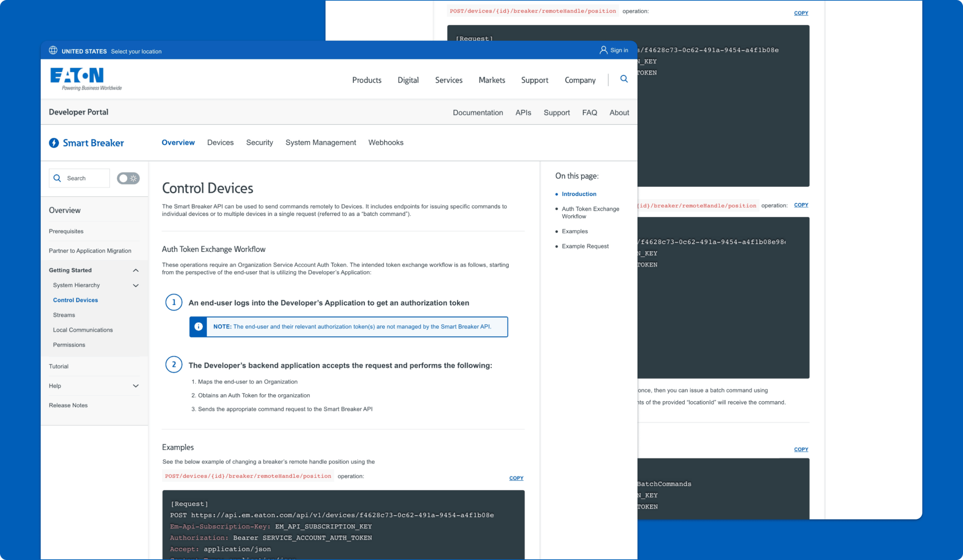Collapse the Getting Started section

(136, 270)
